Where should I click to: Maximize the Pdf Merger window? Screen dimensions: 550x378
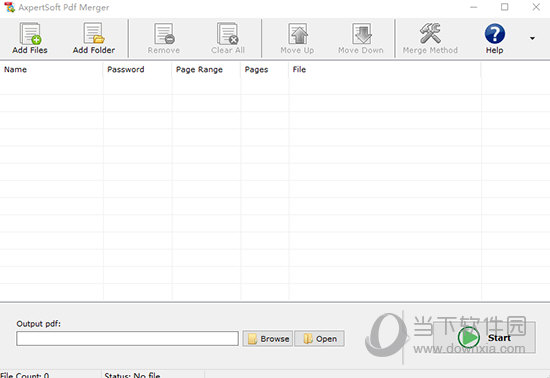click(x=504, y=7)
